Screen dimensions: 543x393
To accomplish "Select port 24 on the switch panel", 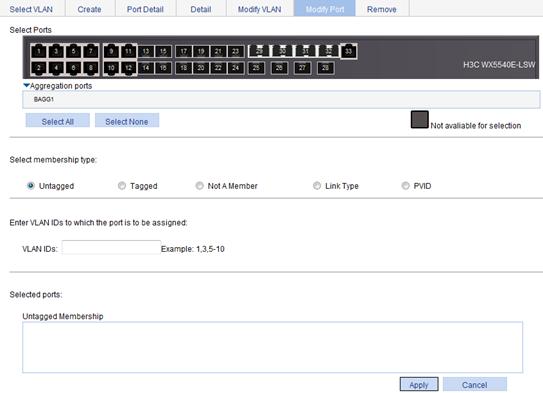I will (x=235, y=68).
